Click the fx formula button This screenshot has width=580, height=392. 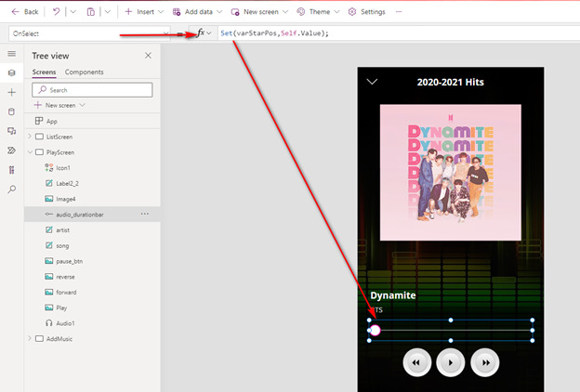pyautogui.click(x=203, y=33)
